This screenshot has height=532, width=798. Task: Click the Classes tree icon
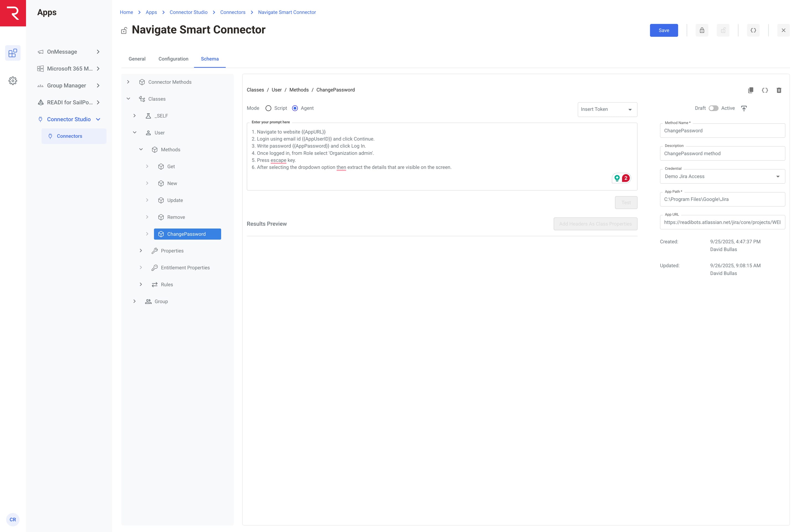coord(142,99)
